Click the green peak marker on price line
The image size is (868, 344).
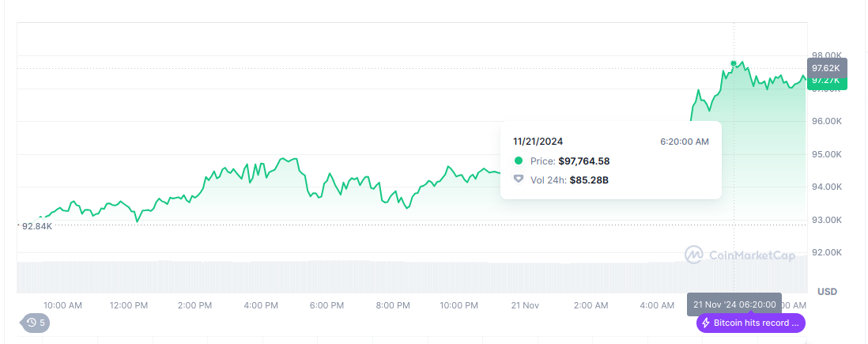pos(734,63)
